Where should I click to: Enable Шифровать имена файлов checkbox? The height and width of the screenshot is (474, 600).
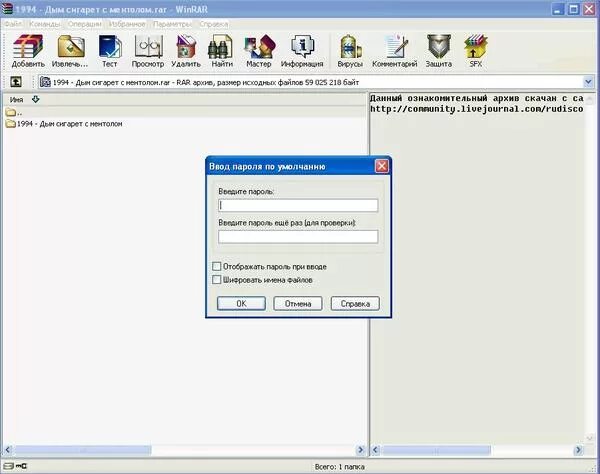pyautogui.click(x=217, y=280)
